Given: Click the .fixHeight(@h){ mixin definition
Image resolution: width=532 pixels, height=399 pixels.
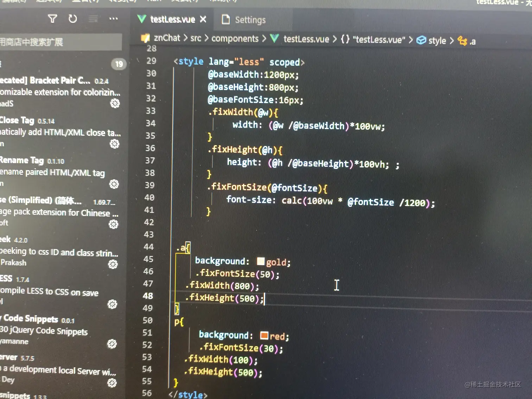Looking at the screenshot, I should pyautogui.click(x=245, y=150).
